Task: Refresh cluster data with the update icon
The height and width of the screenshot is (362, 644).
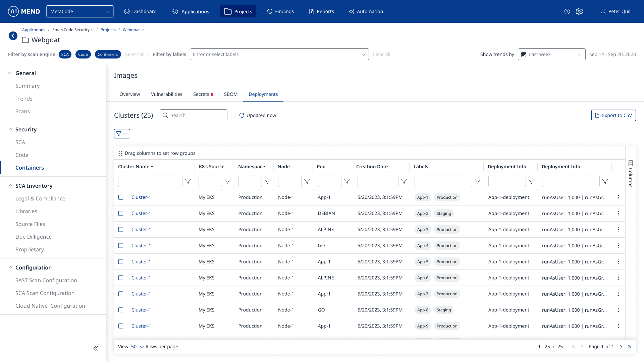Action: tap(242, 115)
